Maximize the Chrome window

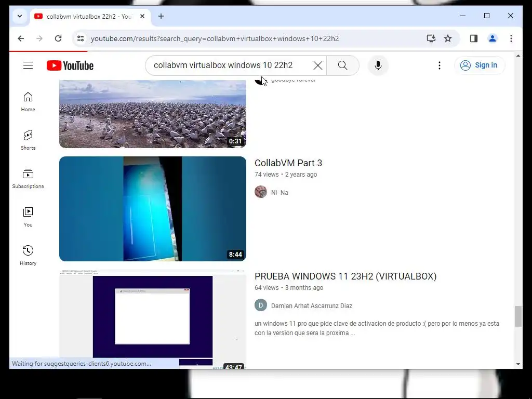click(x=486, y=16)
